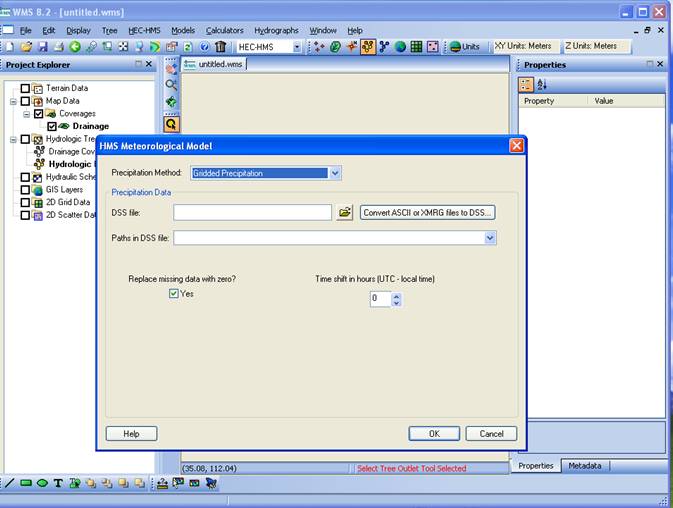Image resolution: width=673 pixels, height=508 pixels.
Task: Toggle the Hydraulic Schematic checkbox
Action: (25, 177)
